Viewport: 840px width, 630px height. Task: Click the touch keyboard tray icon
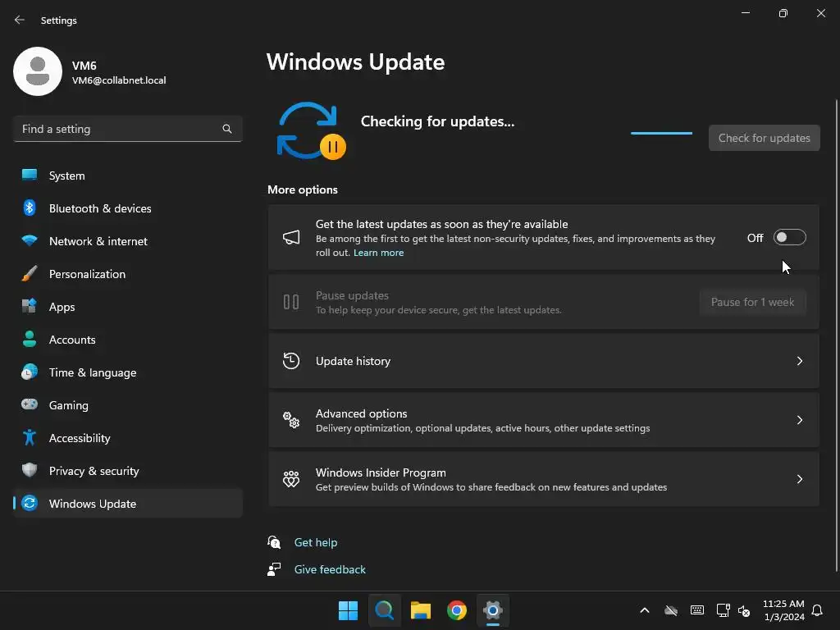697,610
